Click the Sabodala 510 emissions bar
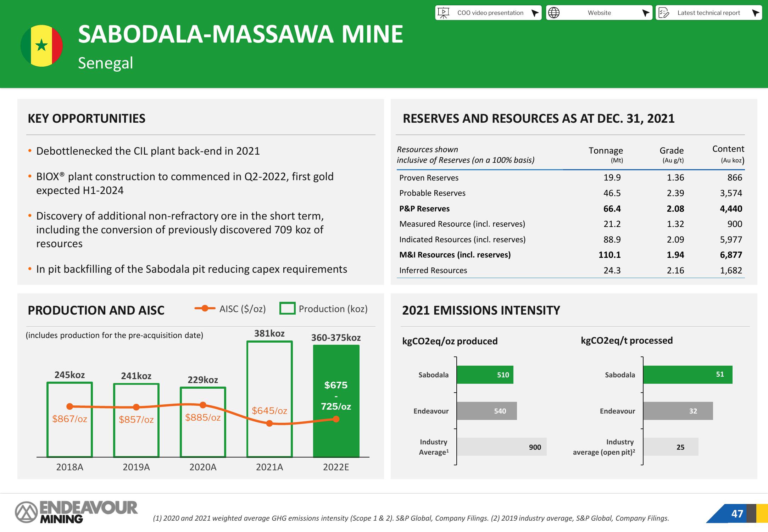This screenshot has width=768, height=532. coord(485,375)
